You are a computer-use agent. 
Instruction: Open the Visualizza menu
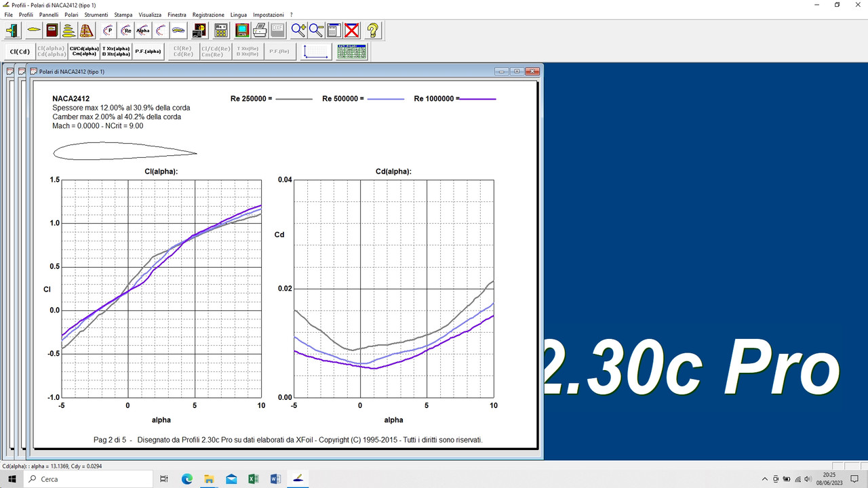(x=150, y=14)
